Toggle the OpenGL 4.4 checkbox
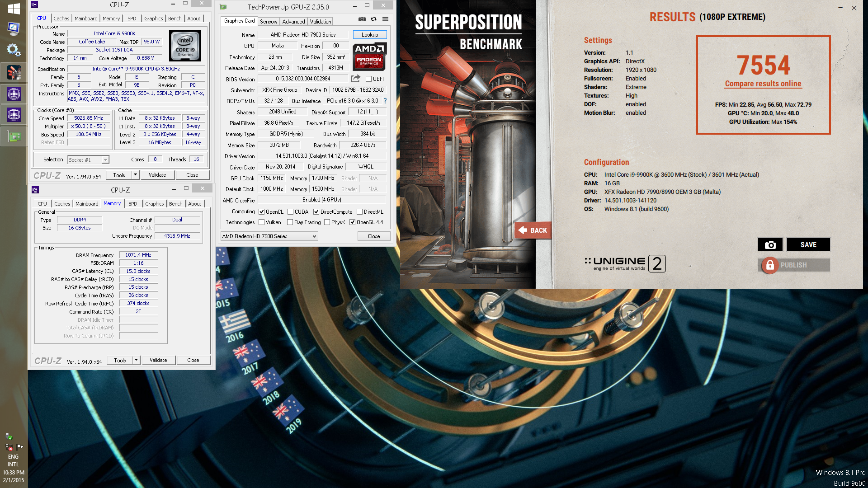 (x=352, y=222)
